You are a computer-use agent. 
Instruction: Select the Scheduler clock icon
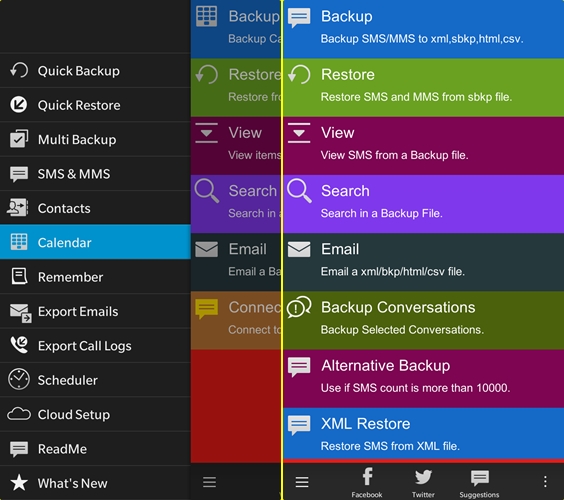19,379
